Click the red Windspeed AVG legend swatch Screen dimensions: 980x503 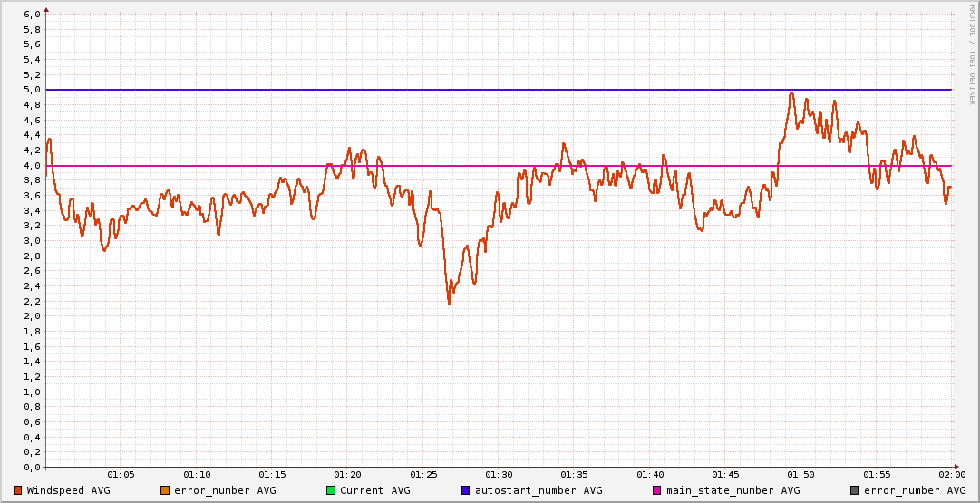point(17,490)
